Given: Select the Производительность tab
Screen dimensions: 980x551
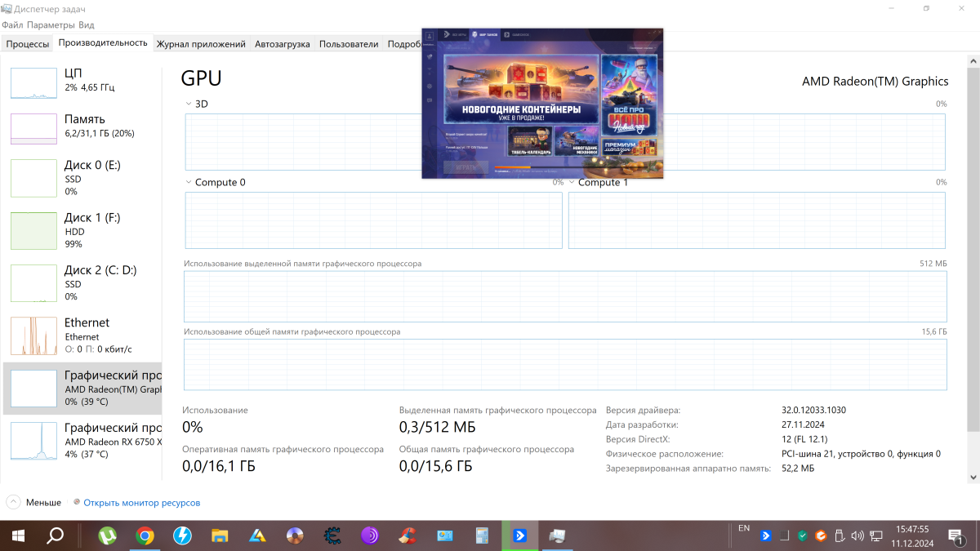Looking at the screenshot, I should coord(103,42).
